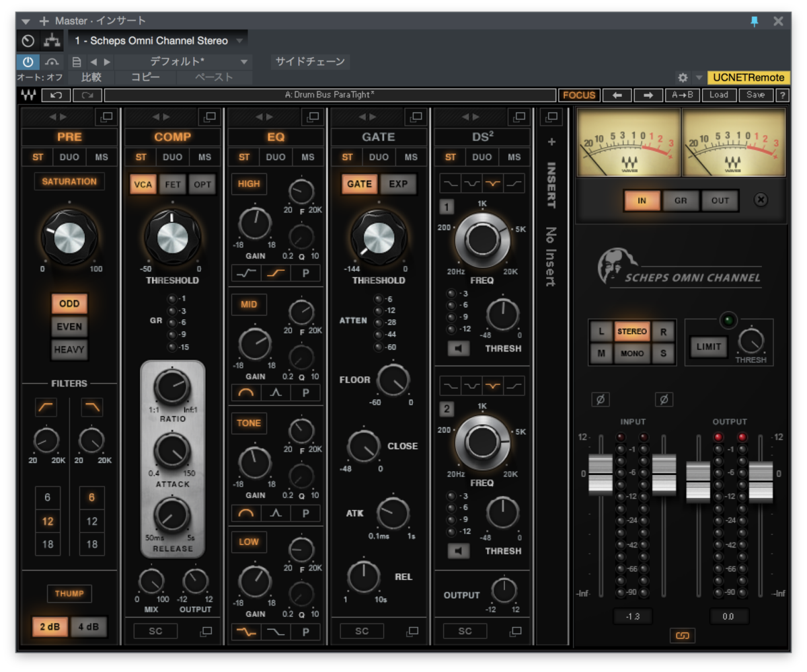Viewport: 807px width, 672px height.
Task: Expand the PRE module window icon
Action: 106,117
